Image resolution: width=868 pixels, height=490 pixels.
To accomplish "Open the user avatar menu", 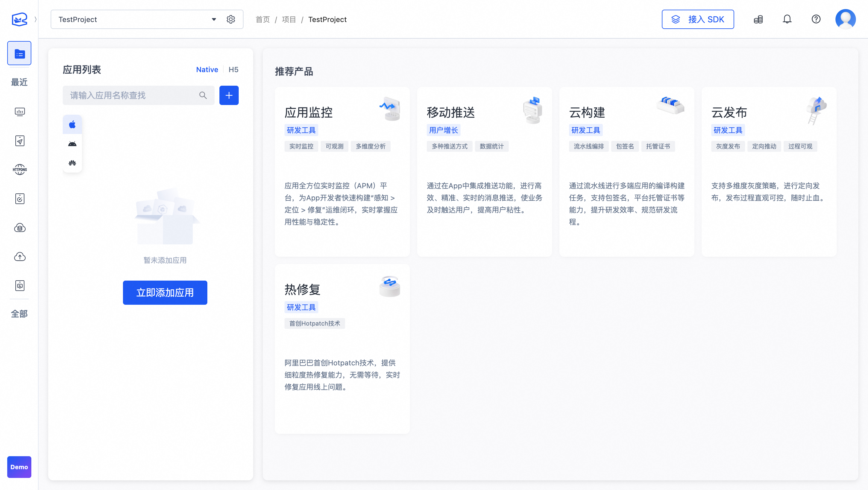I will 845,19.
